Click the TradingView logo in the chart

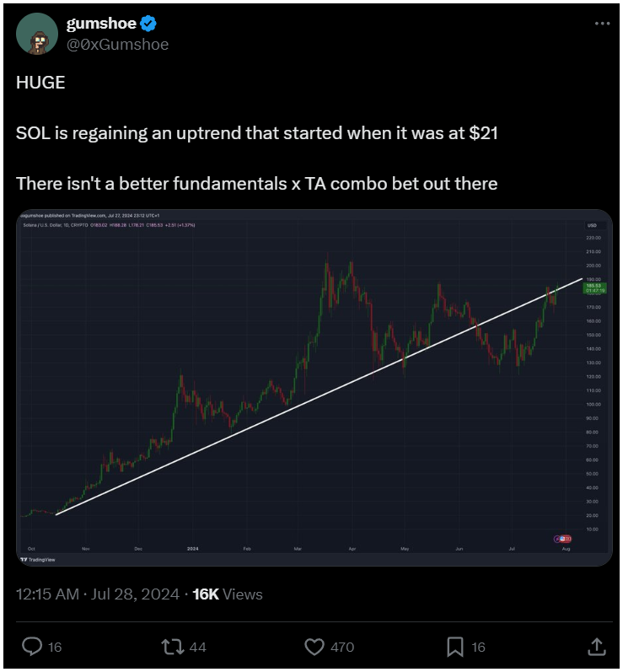[x=38, y=559]
